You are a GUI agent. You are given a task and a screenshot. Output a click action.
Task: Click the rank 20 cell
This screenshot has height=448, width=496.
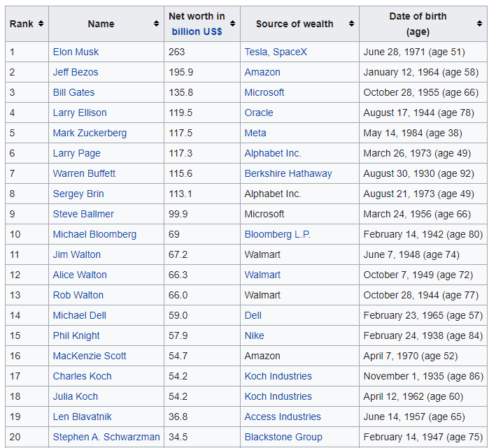click(x=27, y=437)
